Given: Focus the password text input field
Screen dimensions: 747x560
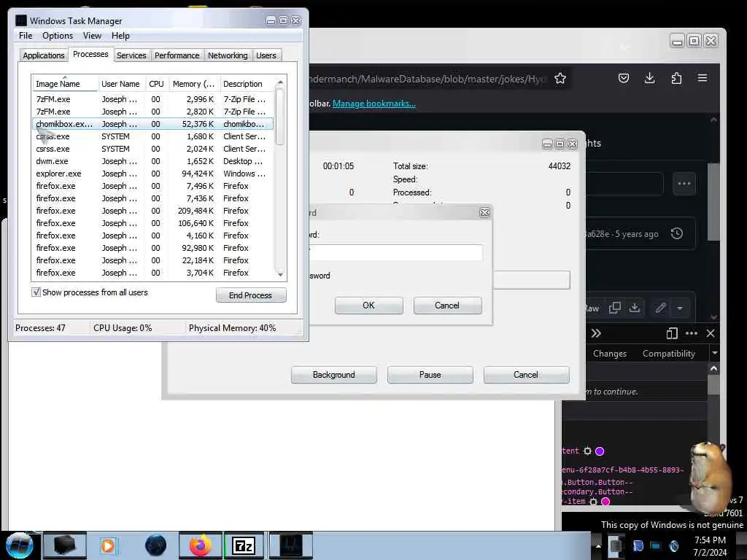Looking at the screenshot, I should pyautogui.click(x=395, y=252).
